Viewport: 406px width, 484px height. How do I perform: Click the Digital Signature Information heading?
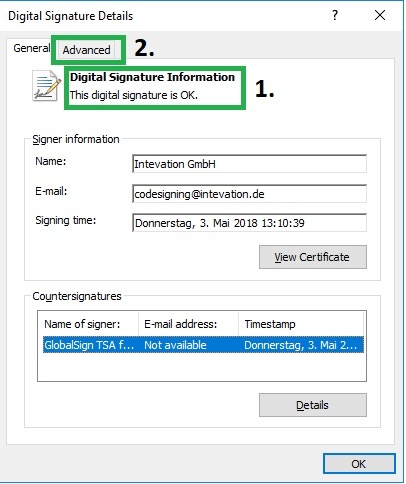point(152,77)
